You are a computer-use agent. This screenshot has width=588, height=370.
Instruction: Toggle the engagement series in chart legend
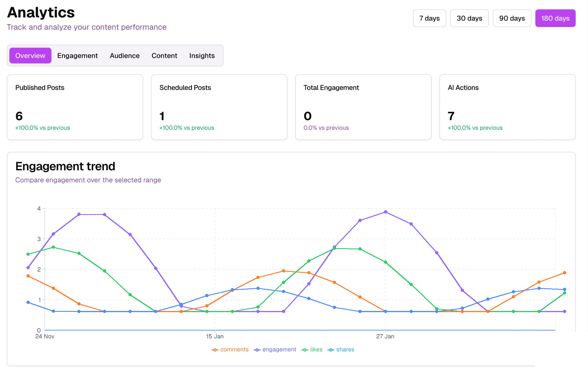[x=275, y=349]
